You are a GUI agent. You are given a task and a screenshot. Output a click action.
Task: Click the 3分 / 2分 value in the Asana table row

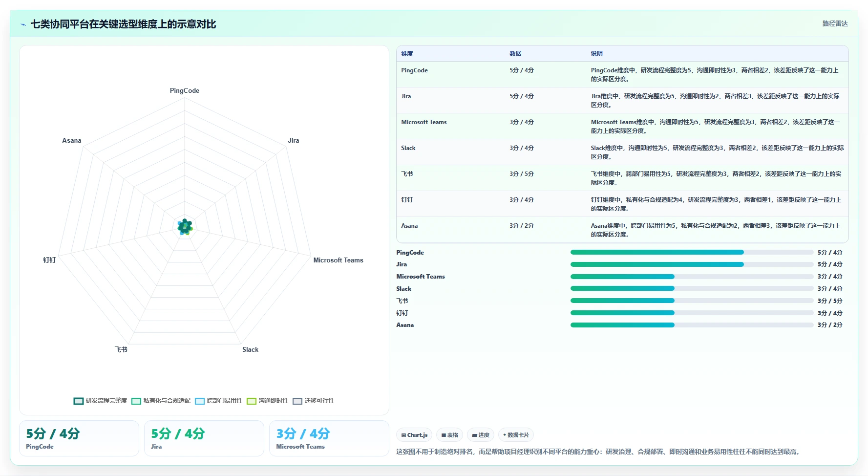click(522, 226)
